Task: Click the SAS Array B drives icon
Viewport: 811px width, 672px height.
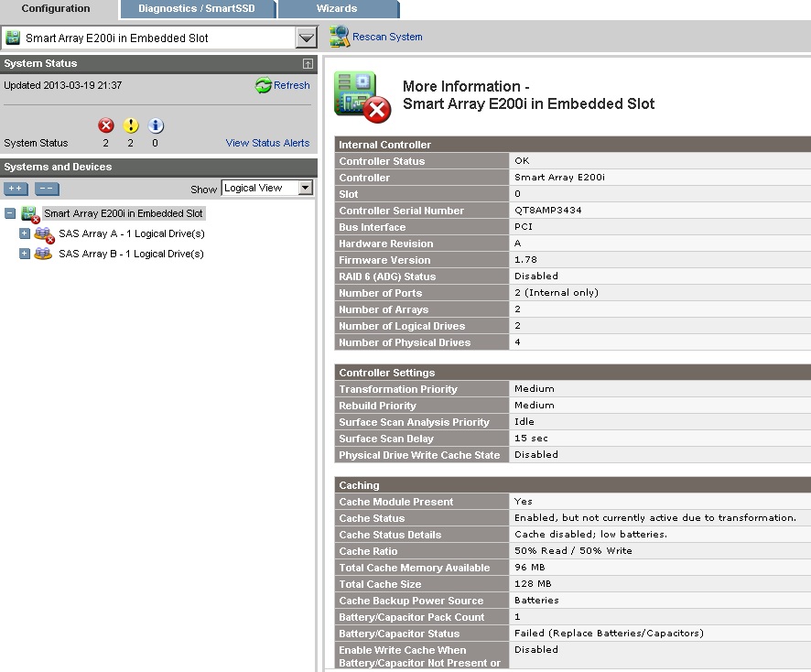Action: [x=43, y=254]
